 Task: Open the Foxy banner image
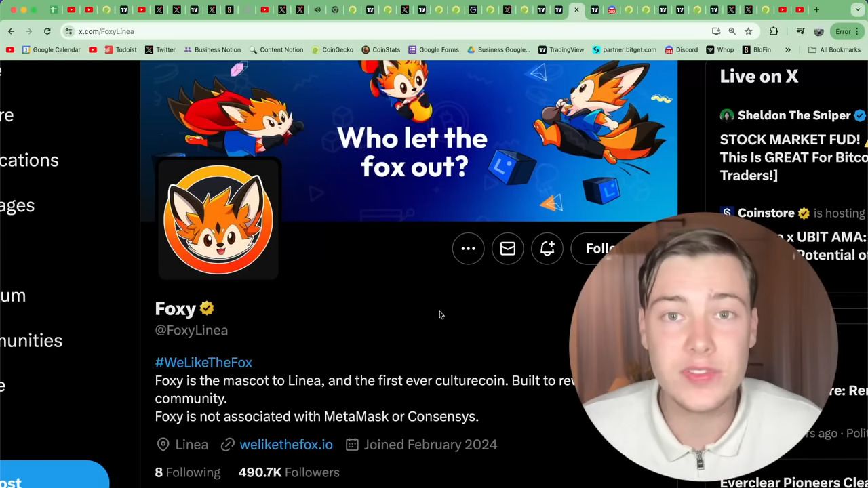pyautogui.click(x=409, y=141)
